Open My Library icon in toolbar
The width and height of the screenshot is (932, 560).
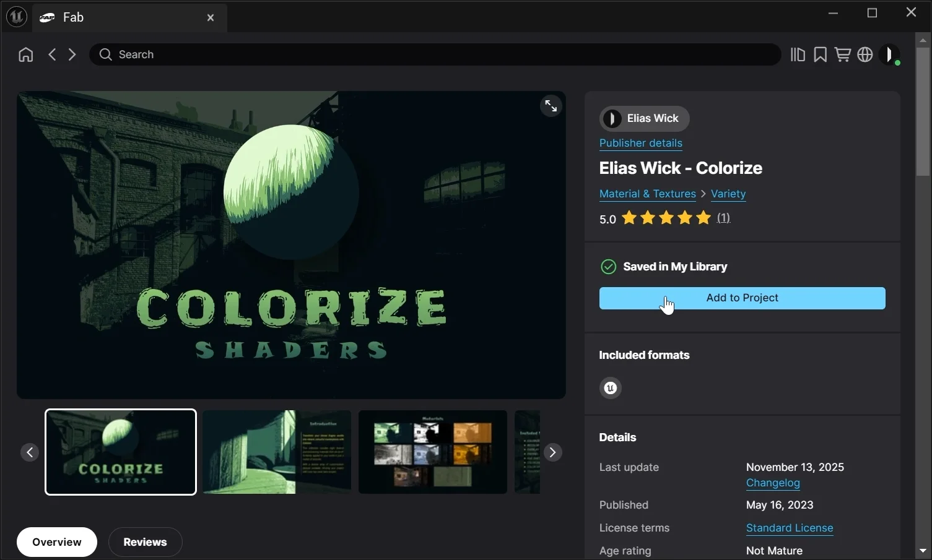pyautogui.click(x=798, y=54)
